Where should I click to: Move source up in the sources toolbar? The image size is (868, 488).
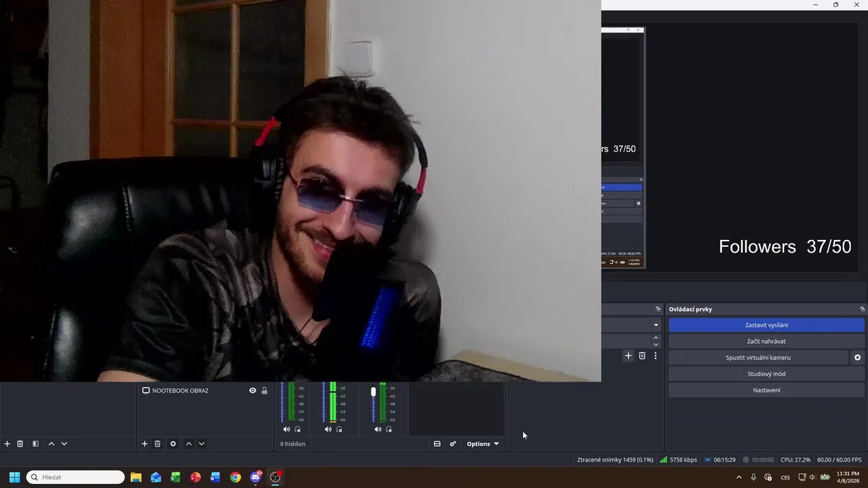click(x=189, y=444)
